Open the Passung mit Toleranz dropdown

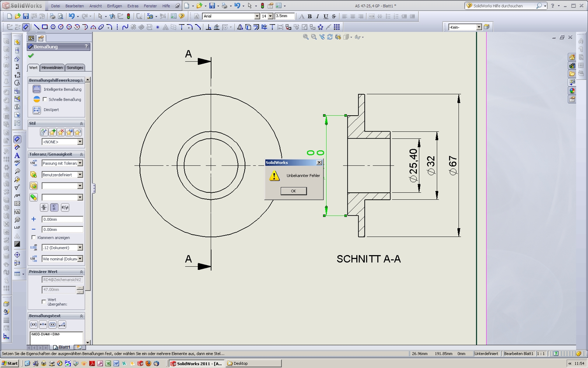[80, 163]
